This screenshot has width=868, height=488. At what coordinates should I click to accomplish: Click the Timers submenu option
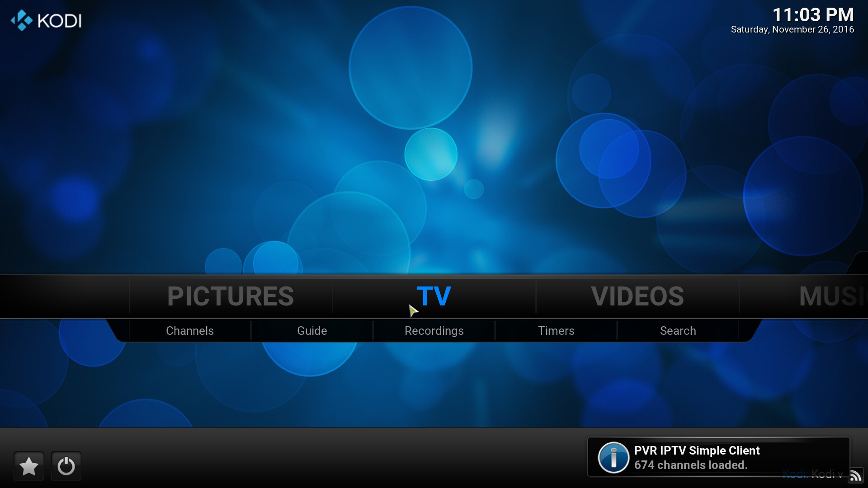[x=555, y=330]
